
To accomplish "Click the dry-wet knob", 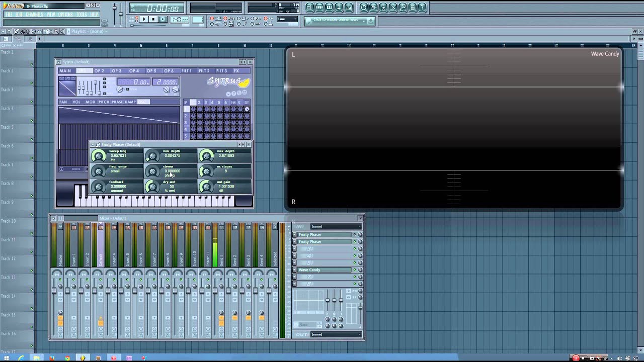I will point(152,187).
